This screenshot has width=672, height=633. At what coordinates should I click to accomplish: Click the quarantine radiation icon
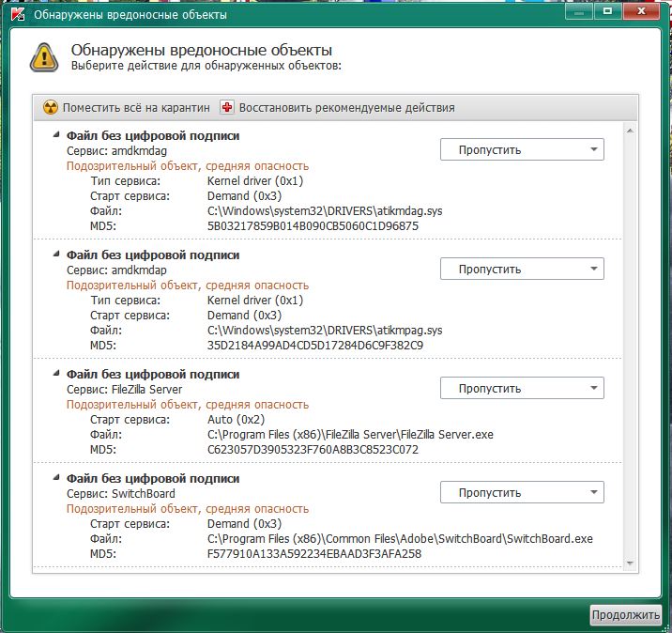pyautogui.click(x=51, y=108)
